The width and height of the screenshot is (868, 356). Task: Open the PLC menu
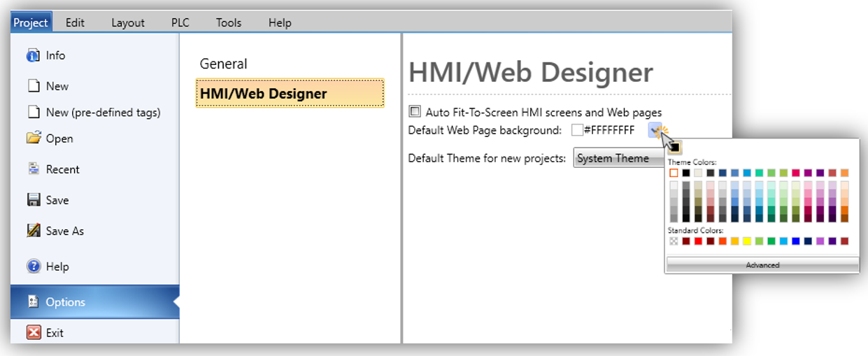click(x=180, y=22)
